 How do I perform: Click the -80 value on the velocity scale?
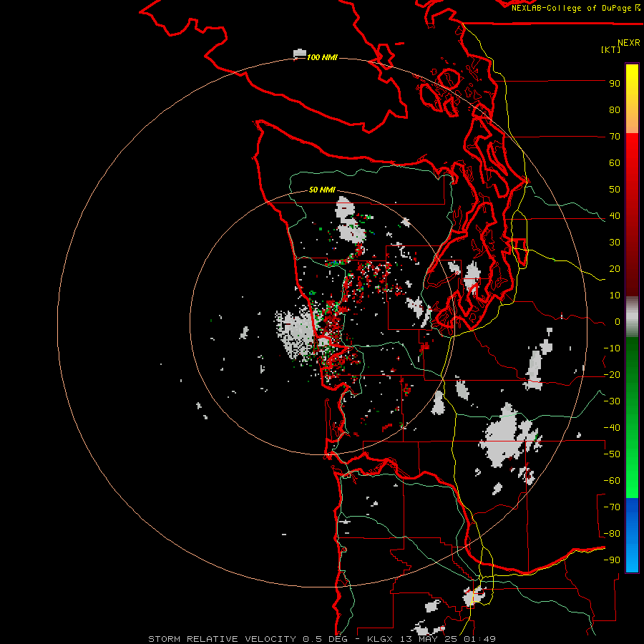tap(612, 534)
